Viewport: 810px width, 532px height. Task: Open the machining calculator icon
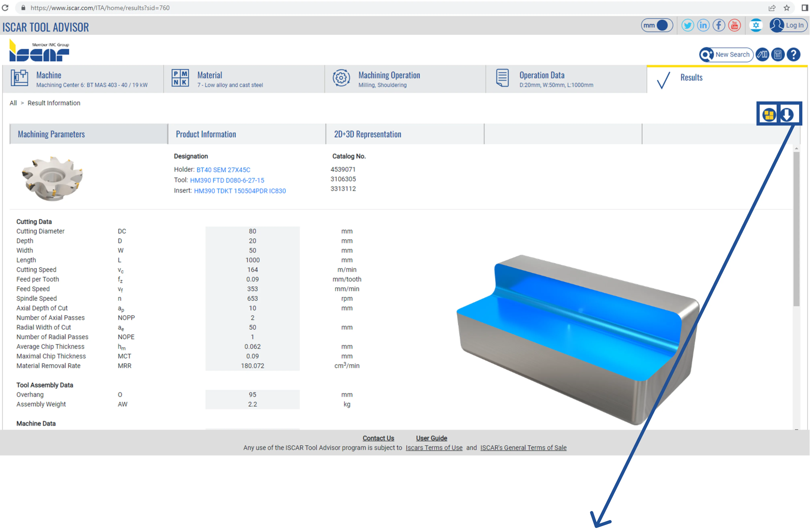[778, 55]
